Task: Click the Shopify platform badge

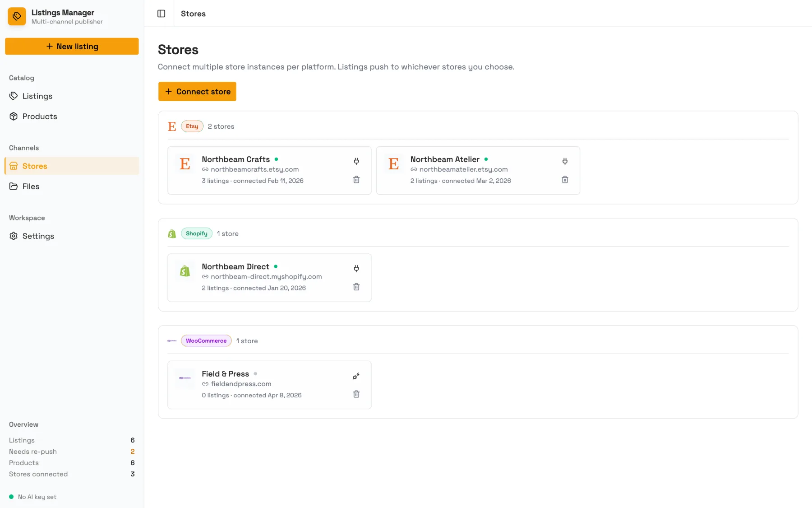Action: 197,233
